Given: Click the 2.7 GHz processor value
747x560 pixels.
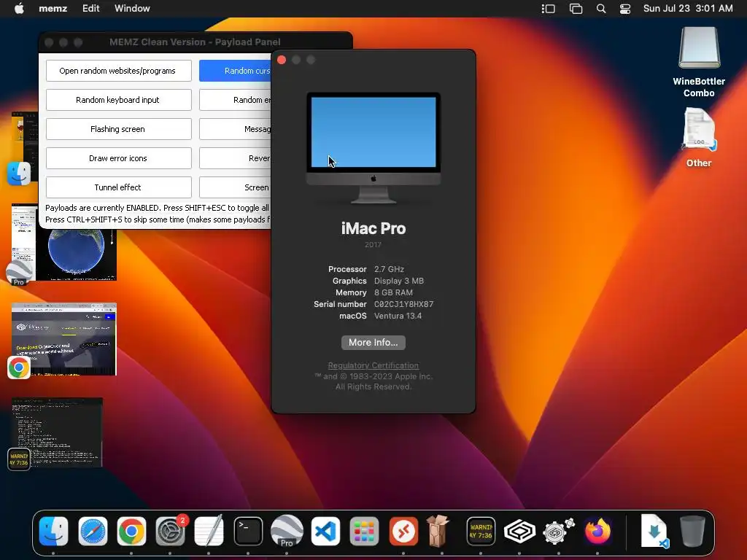Looking at the screenshot, I should click(x=389, y=269).
